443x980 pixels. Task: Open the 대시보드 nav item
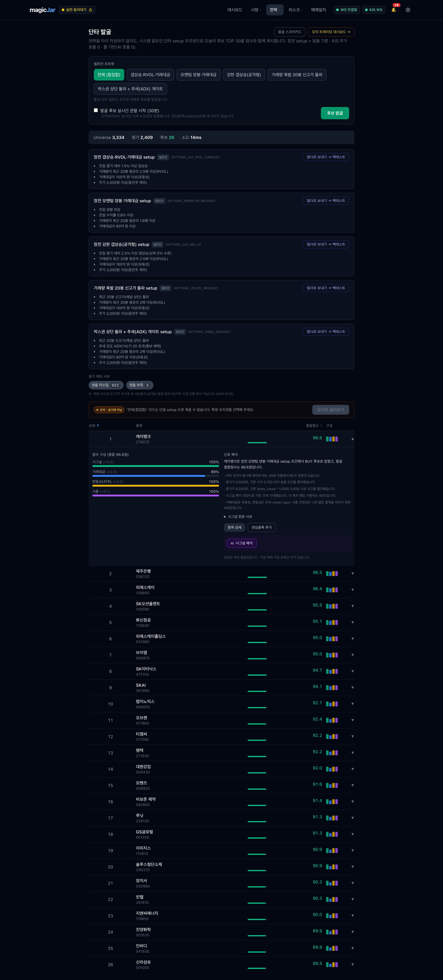click(235, 10)
